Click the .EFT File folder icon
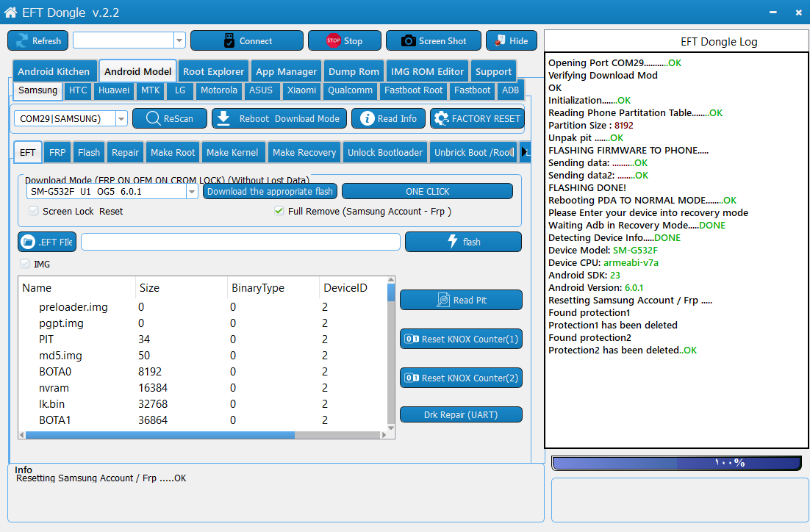This screenshot has height=532, width=810. tap(28, 242)
